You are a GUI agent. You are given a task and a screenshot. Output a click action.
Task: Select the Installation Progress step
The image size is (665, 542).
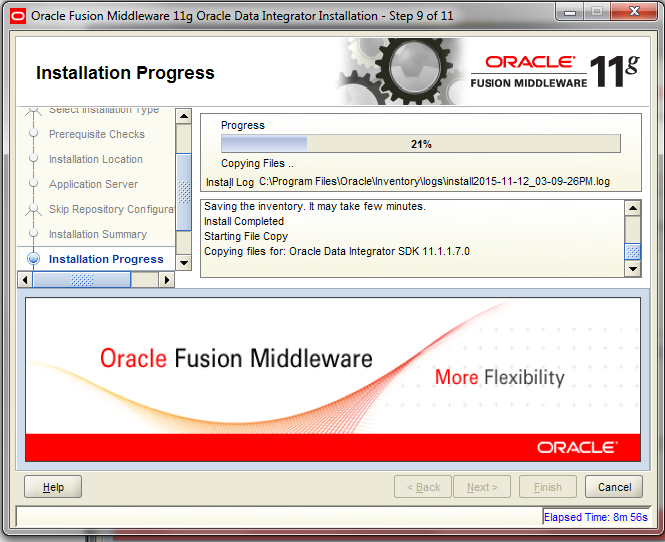106,259
